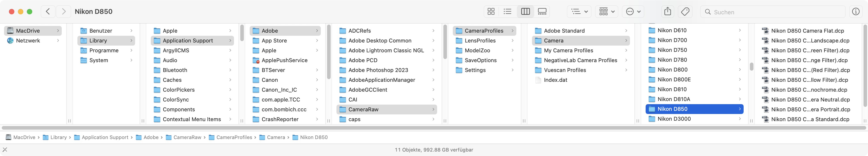Click scrollbar in the Nikon models column
Screen dimensions: 868x156
(x=751, y=66)
